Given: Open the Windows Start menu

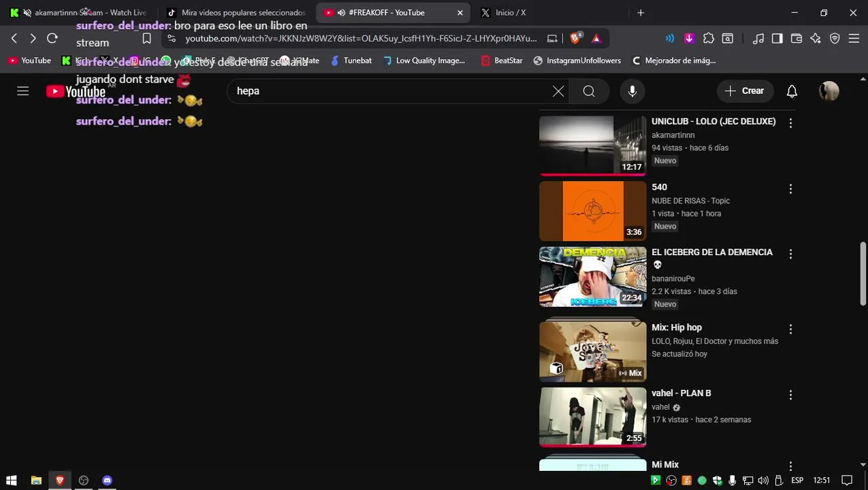Looking at the screenshot, I should pyautogui.click(x=12, y=480).
